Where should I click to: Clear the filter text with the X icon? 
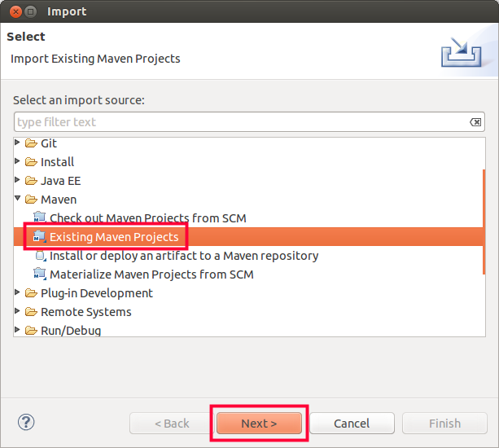click(475, 122)
